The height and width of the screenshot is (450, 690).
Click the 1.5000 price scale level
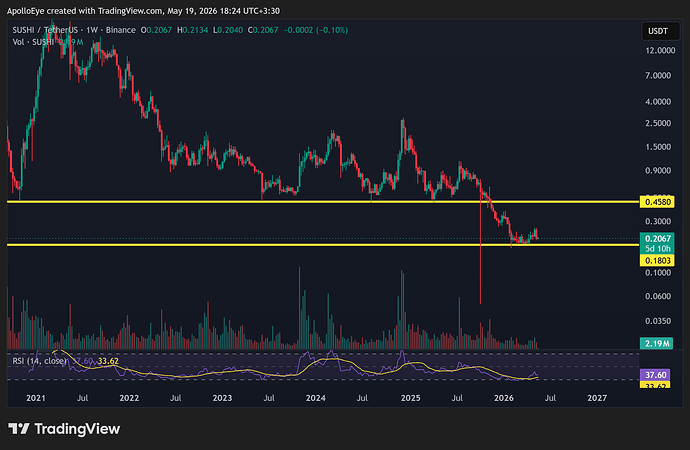tap(658, 147)
